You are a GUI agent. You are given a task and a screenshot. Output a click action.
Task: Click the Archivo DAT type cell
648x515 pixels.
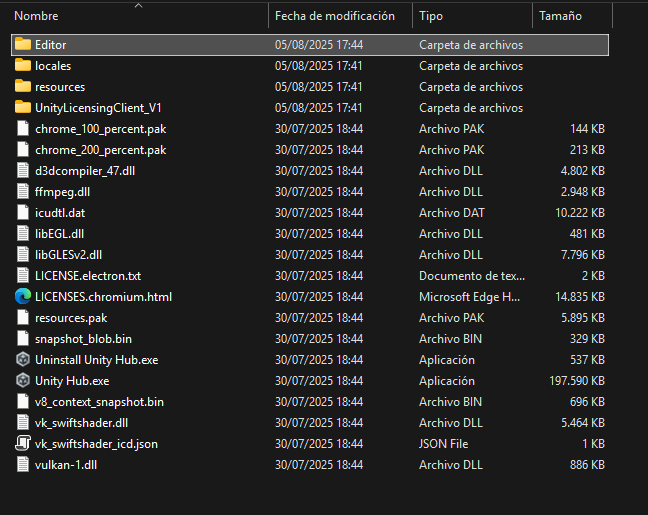452,212
